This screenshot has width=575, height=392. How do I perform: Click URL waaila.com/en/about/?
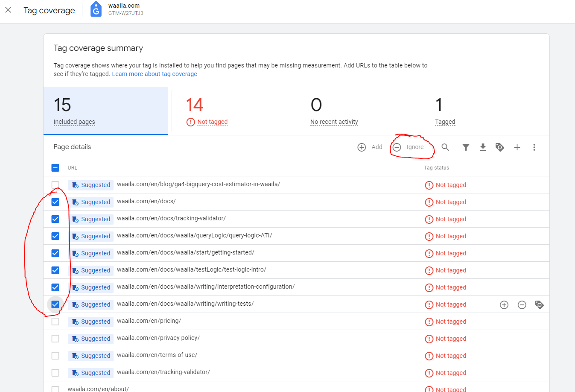tap(98, 389)
